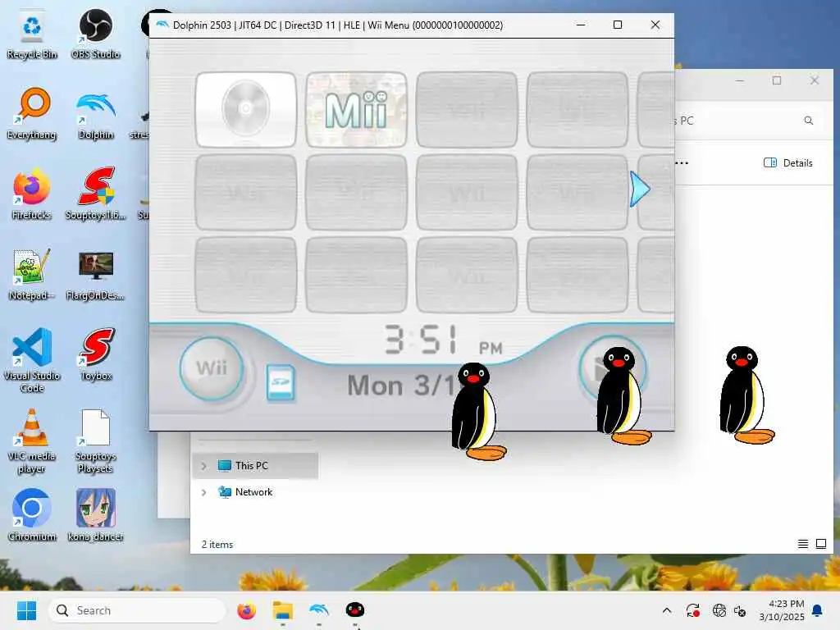
Task: Launch Visual Studio Code shortcut
Action: 32,360
